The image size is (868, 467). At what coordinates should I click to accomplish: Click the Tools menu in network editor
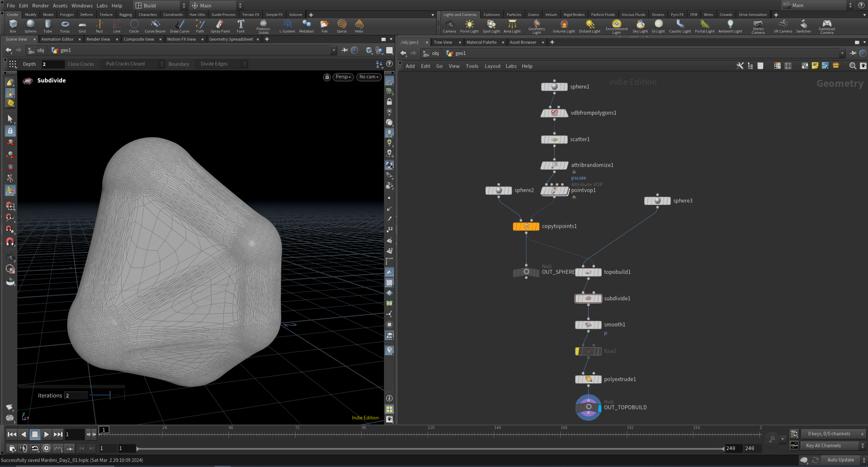[472, 66]
